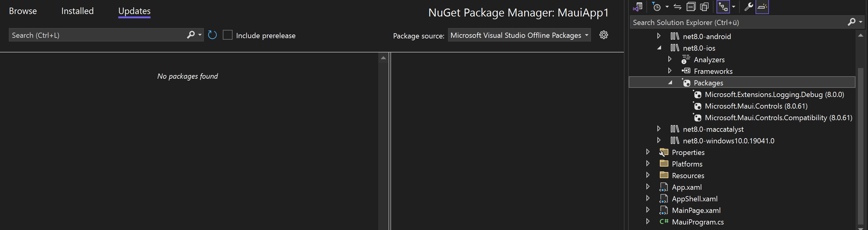Select Microsoft.Extensions.Logging.Debug (8.0.0) package
This screenshot has height=230, width=868.
click(x=774, y=95)
